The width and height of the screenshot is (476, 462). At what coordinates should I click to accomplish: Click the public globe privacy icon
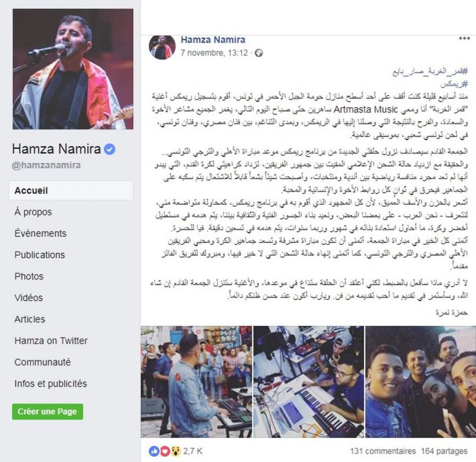click(x=258, y=53)
